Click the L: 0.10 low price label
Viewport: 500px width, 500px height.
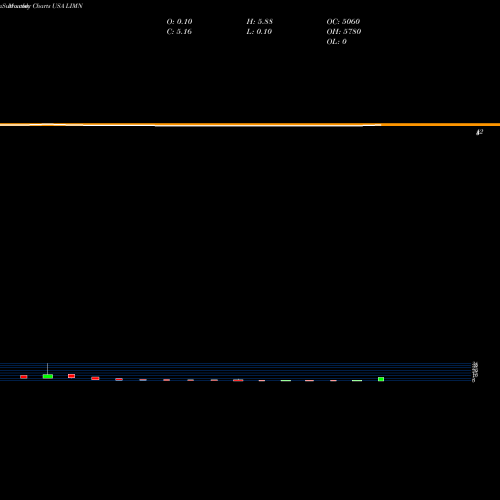coord(259,32)
